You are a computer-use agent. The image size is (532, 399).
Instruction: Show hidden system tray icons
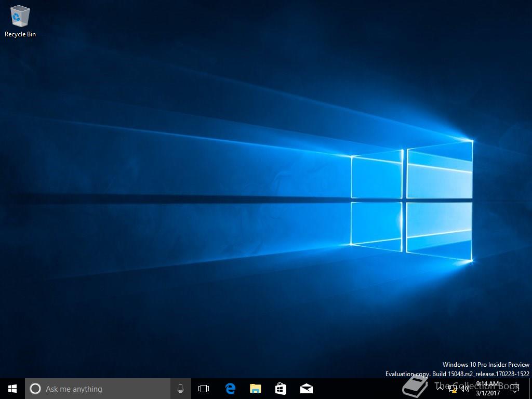pos(440,389)
